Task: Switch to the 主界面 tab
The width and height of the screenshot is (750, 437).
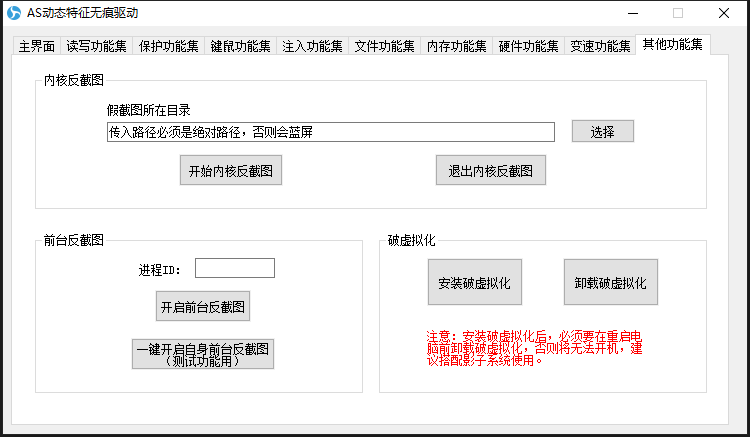Action: coord(36,47)
